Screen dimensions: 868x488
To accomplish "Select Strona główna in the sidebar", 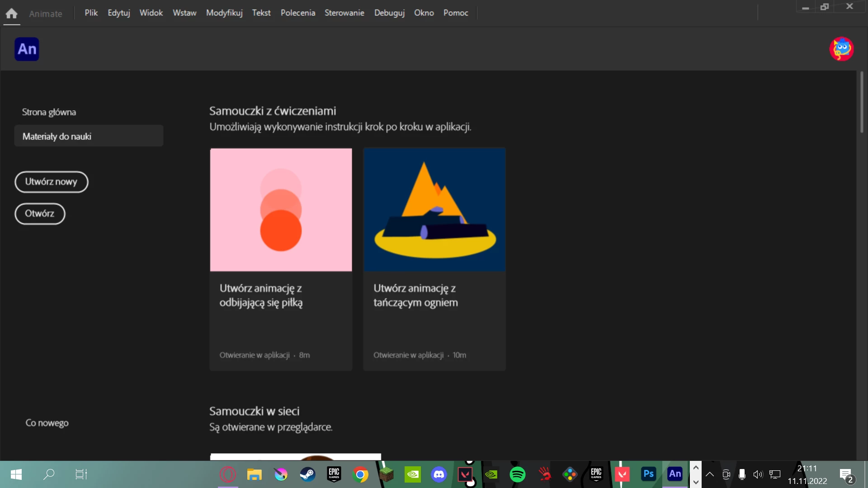I will [x=49, y=112].
